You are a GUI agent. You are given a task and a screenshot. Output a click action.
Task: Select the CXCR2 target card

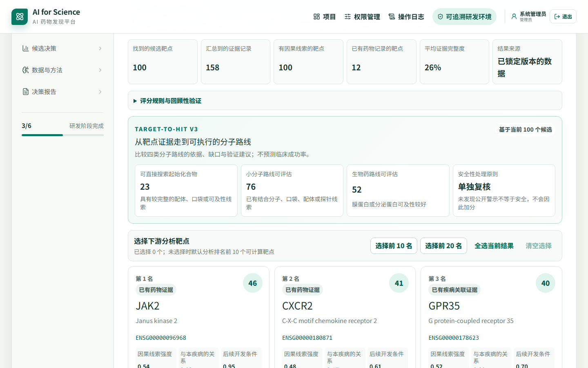pyautogui.click(x=345, y=317)
